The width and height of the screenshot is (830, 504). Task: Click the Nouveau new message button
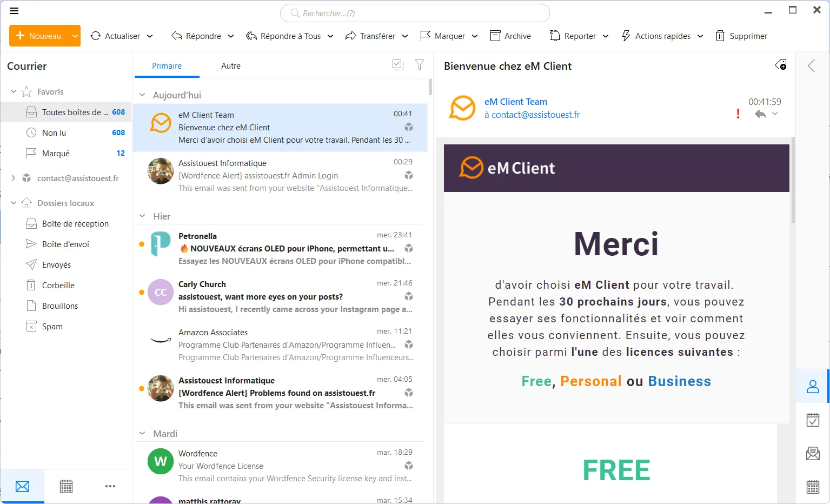(39, 36)
